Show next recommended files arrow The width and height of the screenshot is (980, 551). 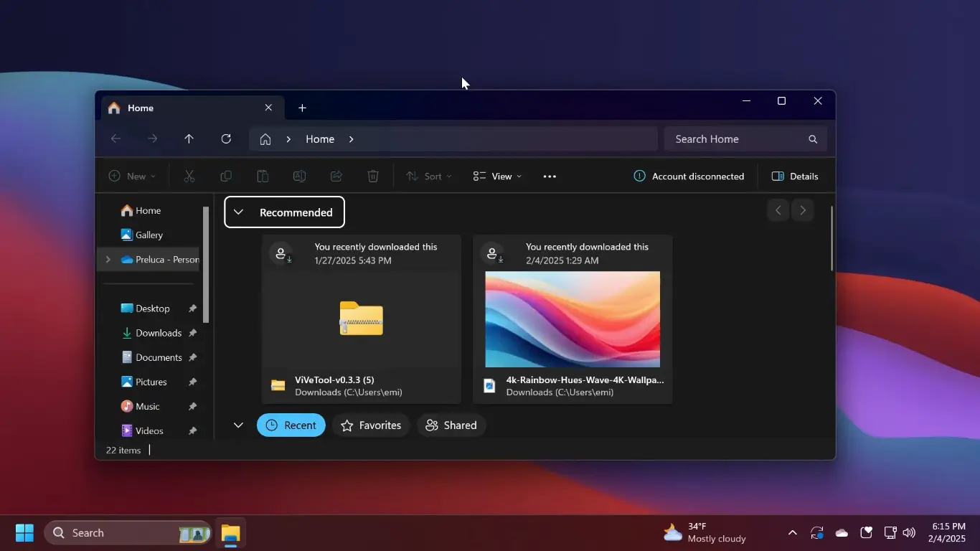[803, 210]
